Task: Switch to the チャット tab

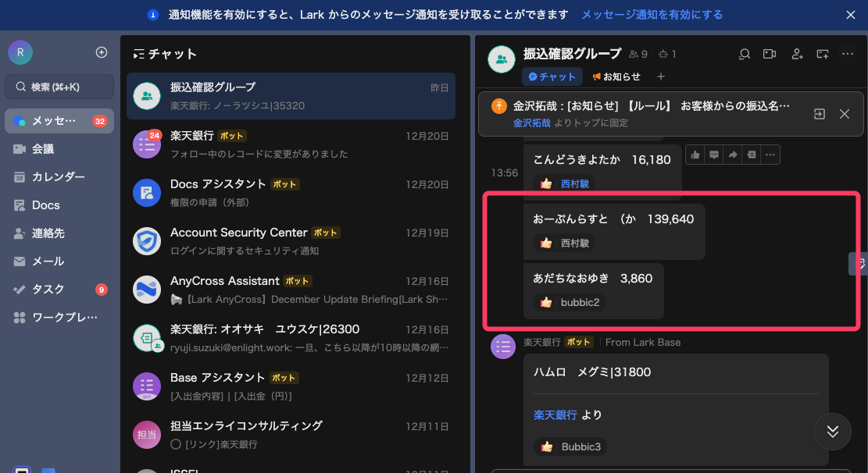Action: [552, 76]
